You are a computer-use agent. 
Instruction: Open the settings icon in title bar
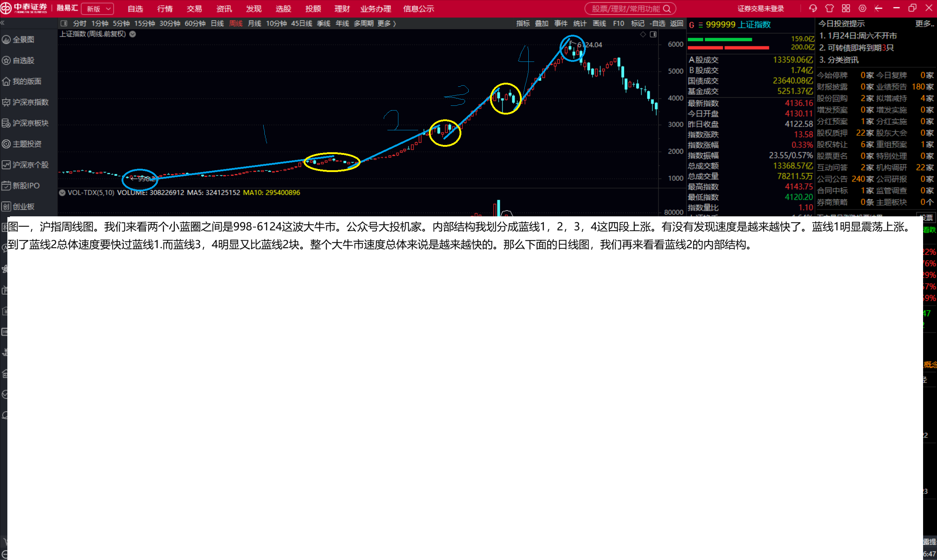[862, 8]
